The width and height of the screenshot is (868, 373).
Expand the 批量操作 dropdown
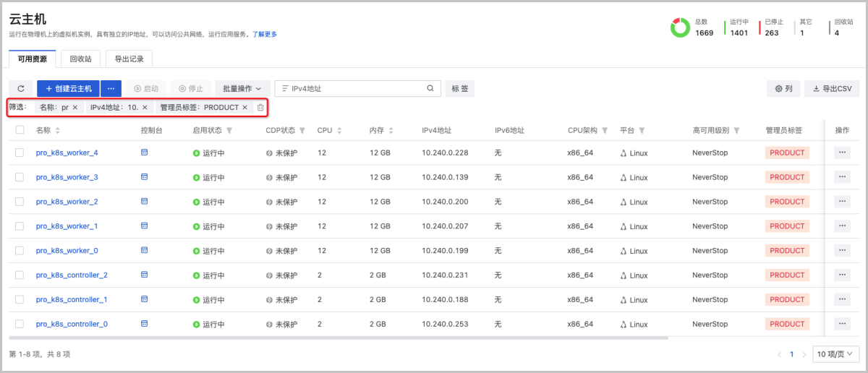click(242, 88)
